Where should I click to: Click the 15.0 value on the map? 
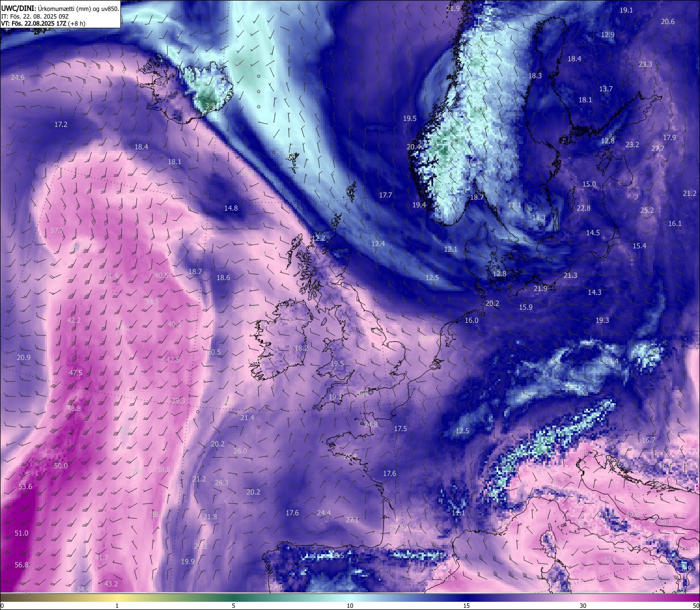point(589,184)
